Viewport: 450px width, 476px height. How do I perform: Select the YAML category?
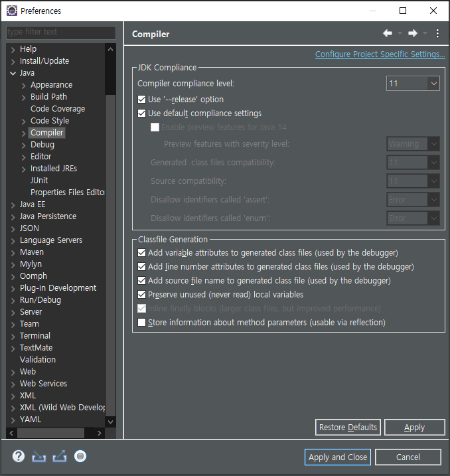pos(31,419)
